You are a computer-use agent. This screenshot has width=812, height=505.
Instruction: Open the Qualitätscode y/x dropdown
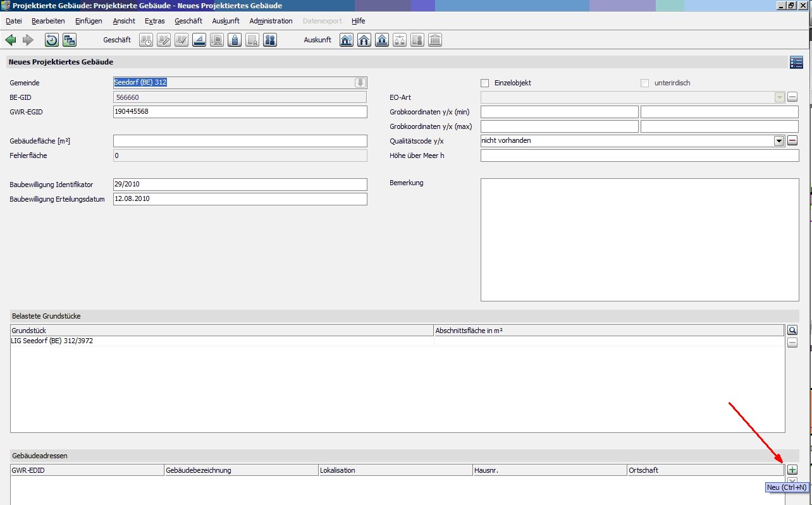(x=779, y=140)
